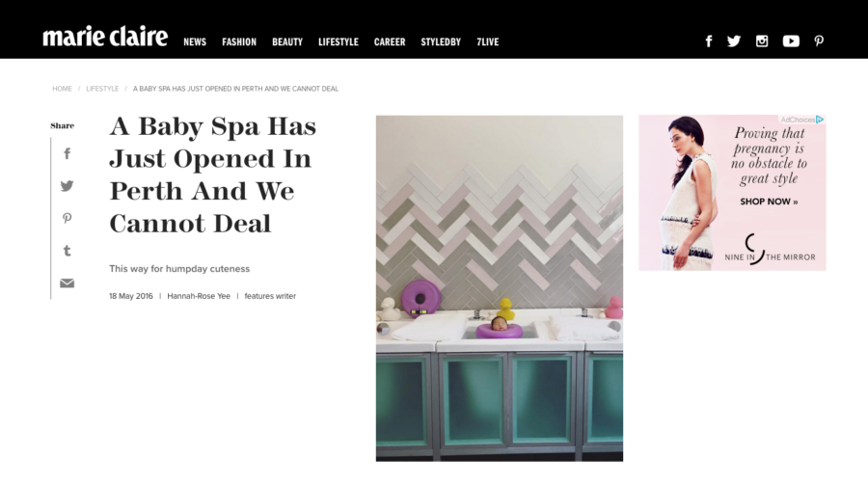This screenshot has width=868, height=484.
Task: Open the Pinterest icon in header
Action: tap(819, 41)
